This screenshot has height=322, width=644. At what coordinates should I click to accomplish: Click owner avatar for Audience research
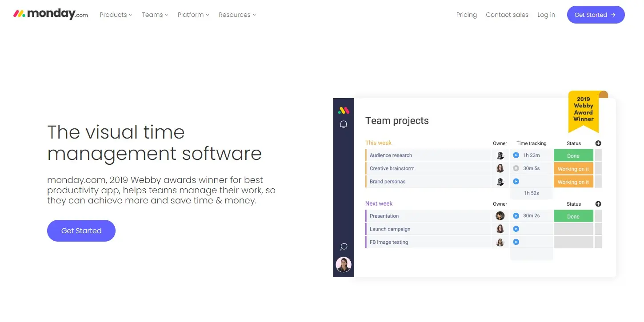pyautogui.click(x=500, y=155)
